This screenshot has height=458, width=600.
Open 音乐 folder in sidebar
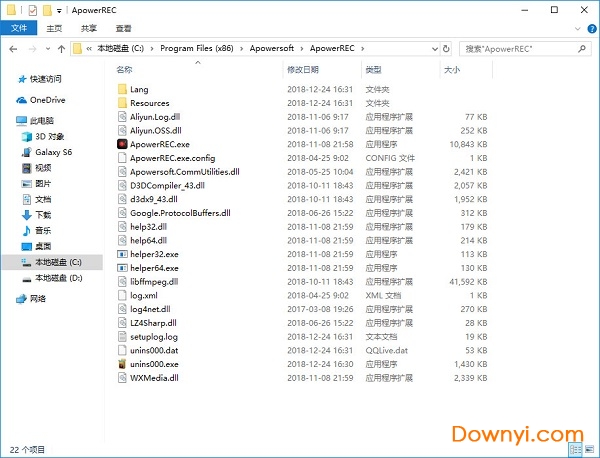point(36,230)
